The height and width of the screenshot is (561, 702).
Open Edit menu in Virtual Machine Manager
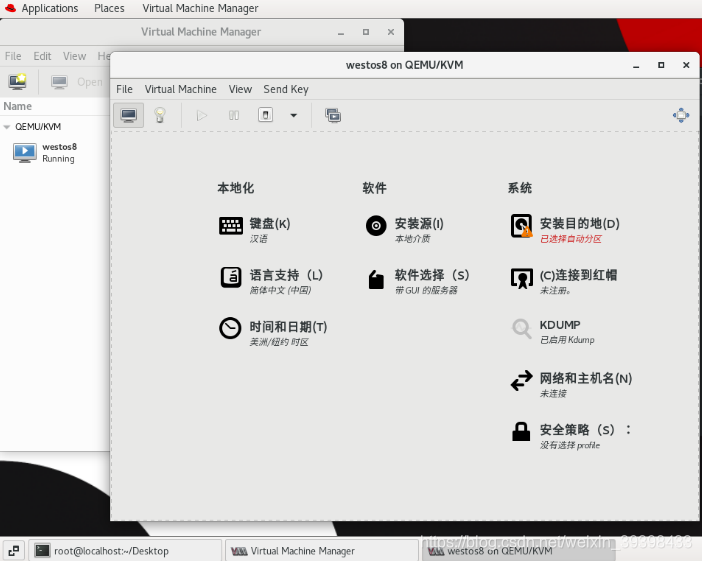click(x=42, y=56)
